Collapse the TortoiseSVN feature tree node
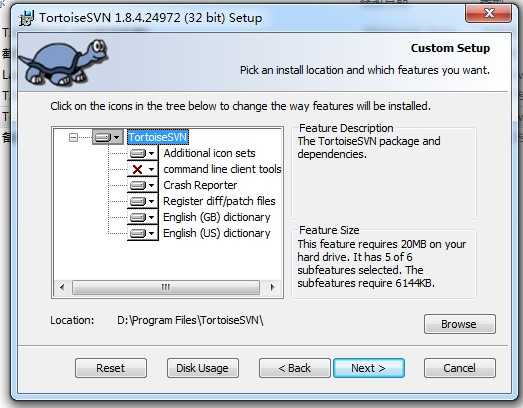Viewport: 523px width, 408px height. click(x=73, y=137)
